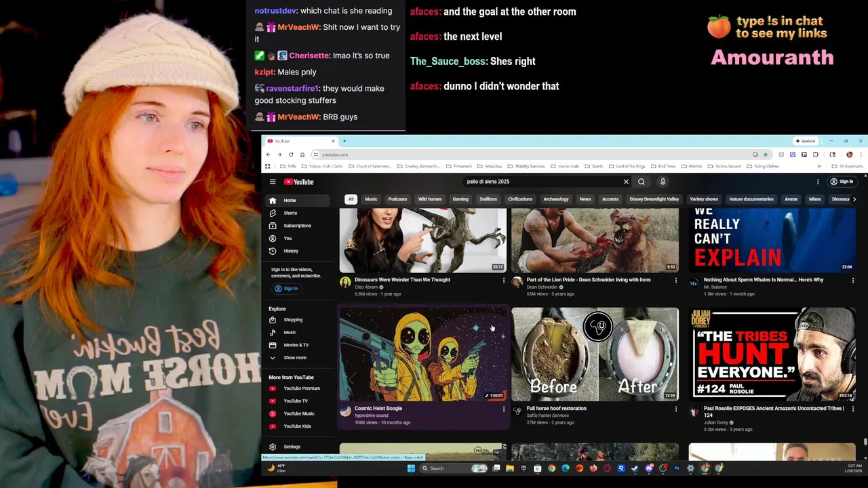Open File Explorer from taskbar

(x=509, y=468)
